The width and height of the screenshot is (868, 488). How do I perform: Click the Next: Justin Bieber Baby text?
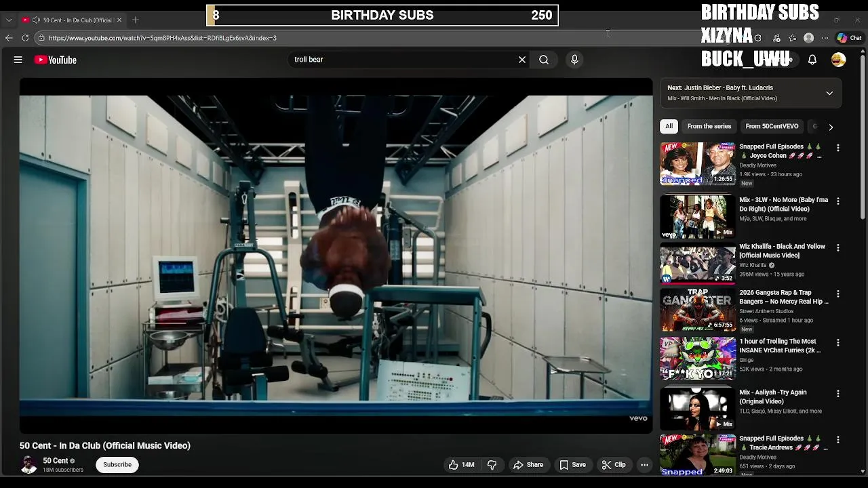pyautogui.click(x=720, y=87)
